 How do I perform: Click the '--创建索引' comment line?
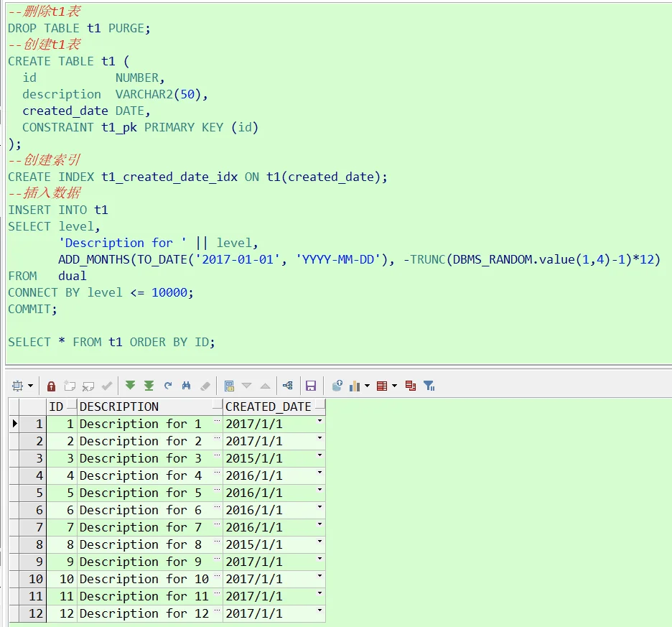point(44,160)
